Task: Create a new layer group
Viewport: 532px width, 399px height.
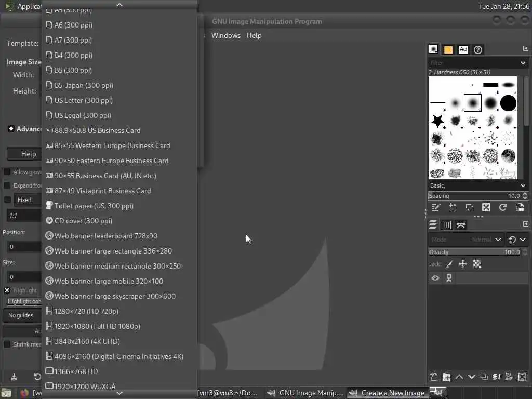Action: [x=446, y=377]
